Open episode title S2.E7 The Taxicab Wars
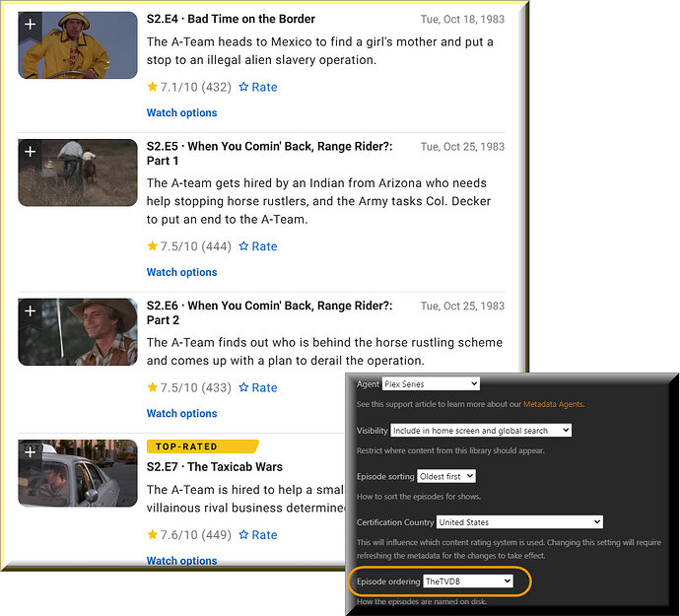Screen dimensions: 680x616 215,467
